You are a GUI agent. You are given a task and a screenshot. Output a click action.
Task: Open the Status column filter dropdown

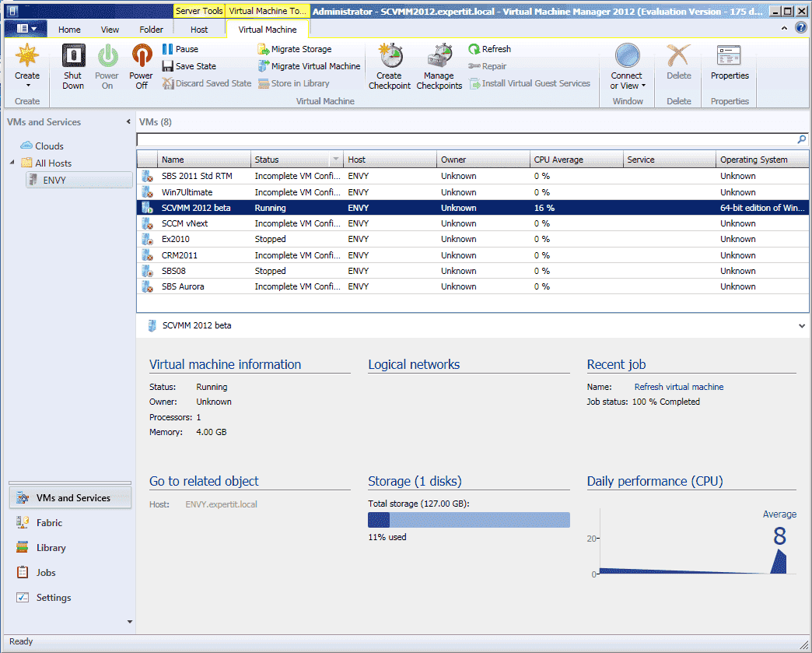pyautogui.click(x=336, y=159)
